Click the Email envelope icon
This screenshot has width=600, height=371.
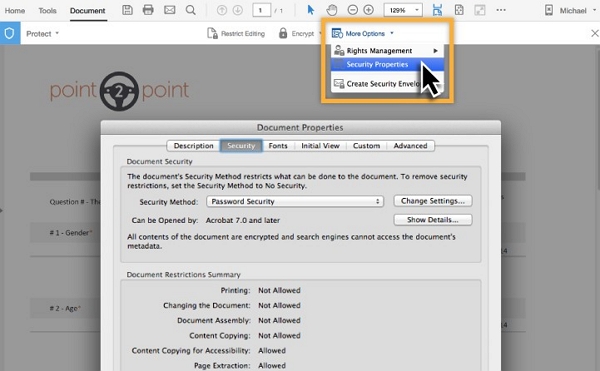pyautogui.click(x=170, y=10)
